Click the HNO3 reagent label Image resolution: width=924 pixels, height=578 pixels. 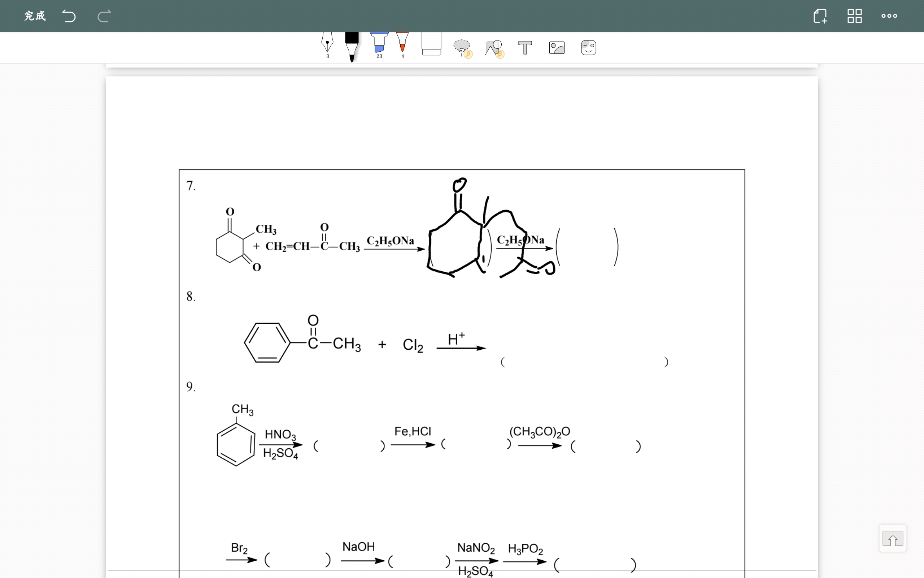click(x=280, y=435)
